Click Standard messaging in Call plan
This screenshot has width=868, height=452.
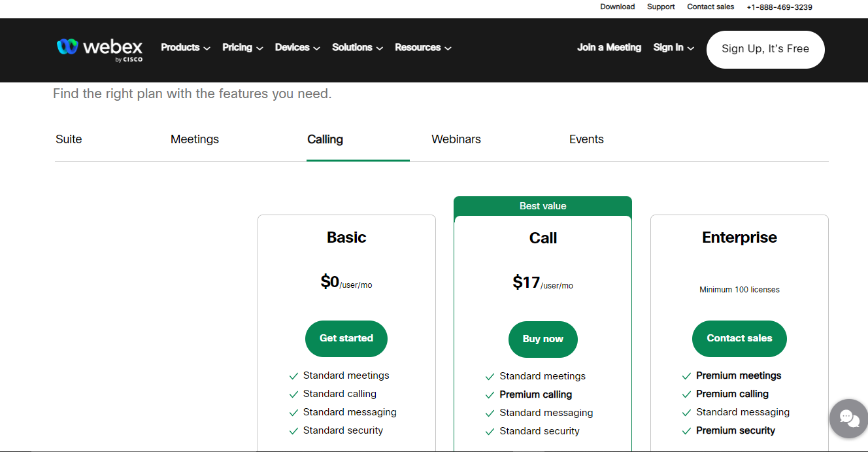pyautogui.click(x=546, y=413)
